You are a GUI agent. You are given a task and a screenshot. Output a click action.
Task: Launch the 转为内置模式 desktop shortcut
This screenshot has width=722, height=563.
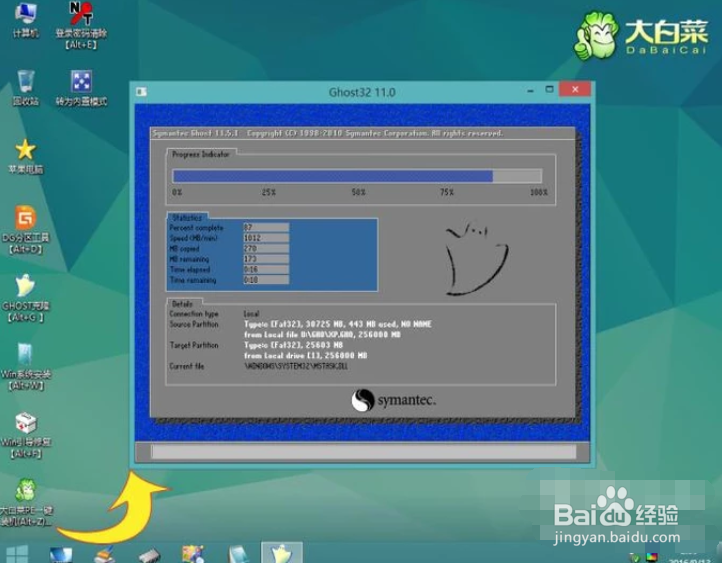[x=82, y=87]
